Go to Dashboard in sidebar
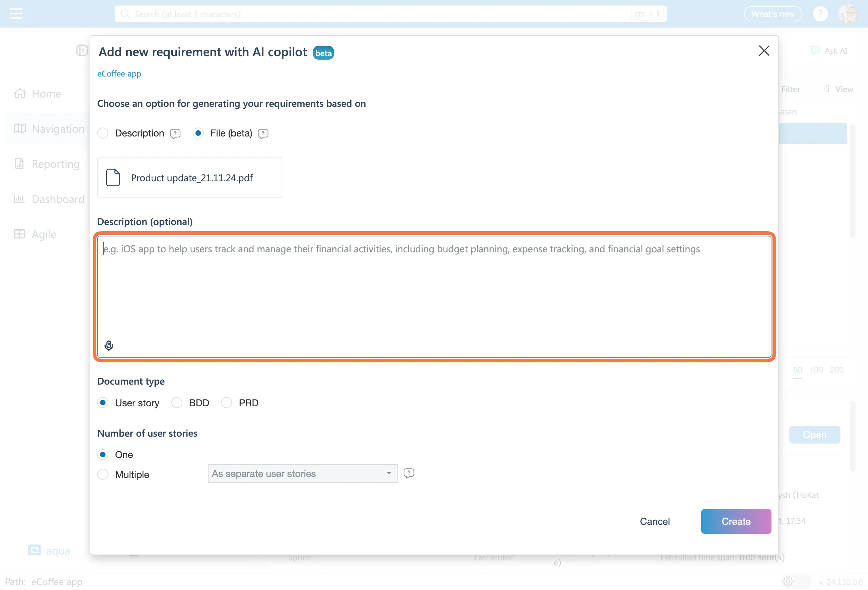The height and width of the screenshot is (590, 868). pyautogui.click(x=58, y=199)
